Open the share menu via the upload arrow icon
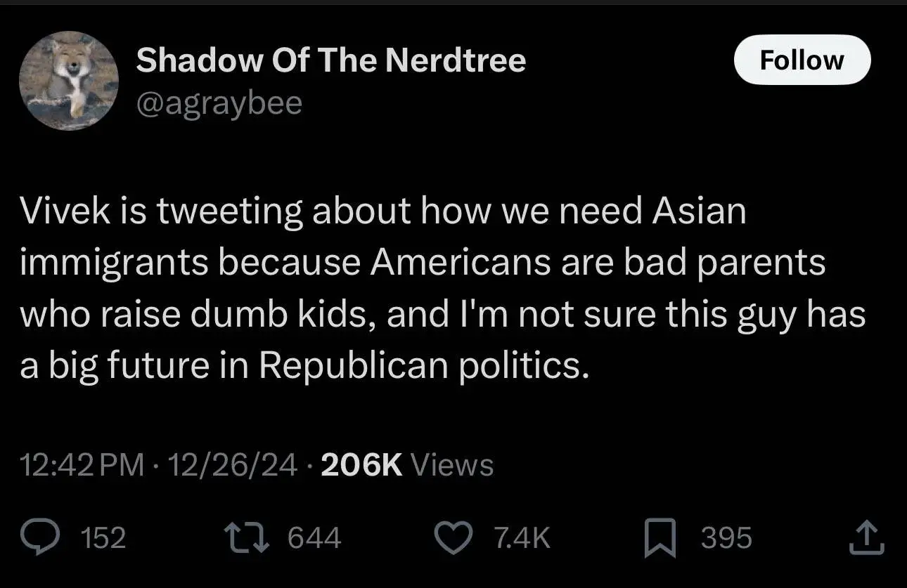The image size is (907, 588). pyautogui.click(x=868, y=537)
